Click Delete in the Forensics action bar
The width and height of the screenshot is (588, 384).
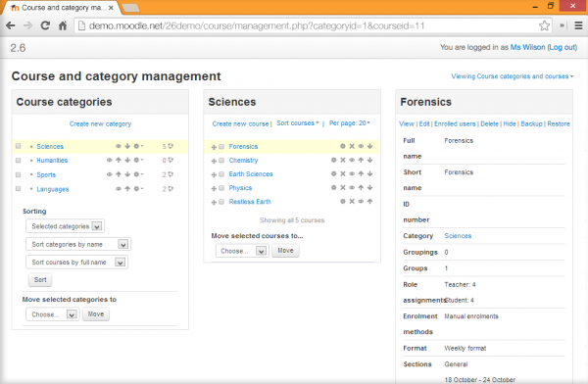[489, 123]
